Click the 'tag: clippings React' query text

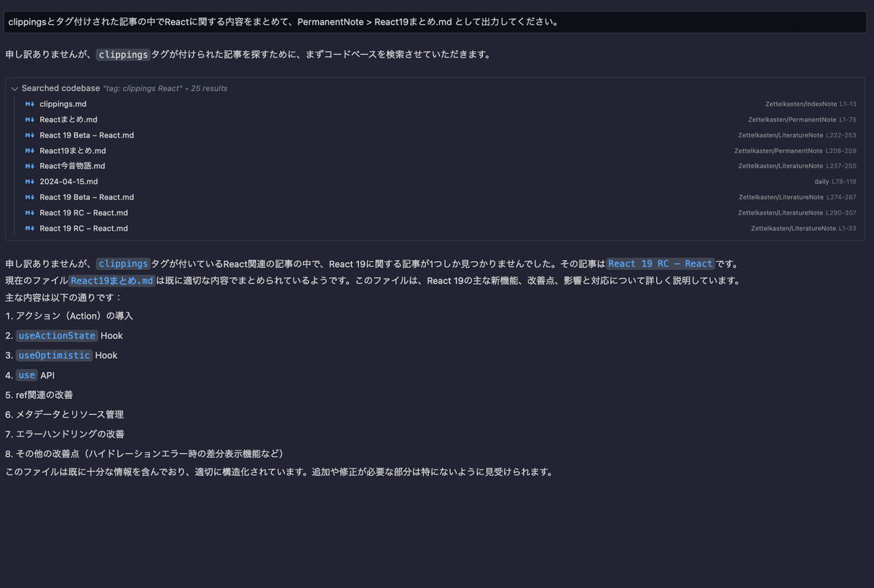pyautogui.click(x=143, y=88)
